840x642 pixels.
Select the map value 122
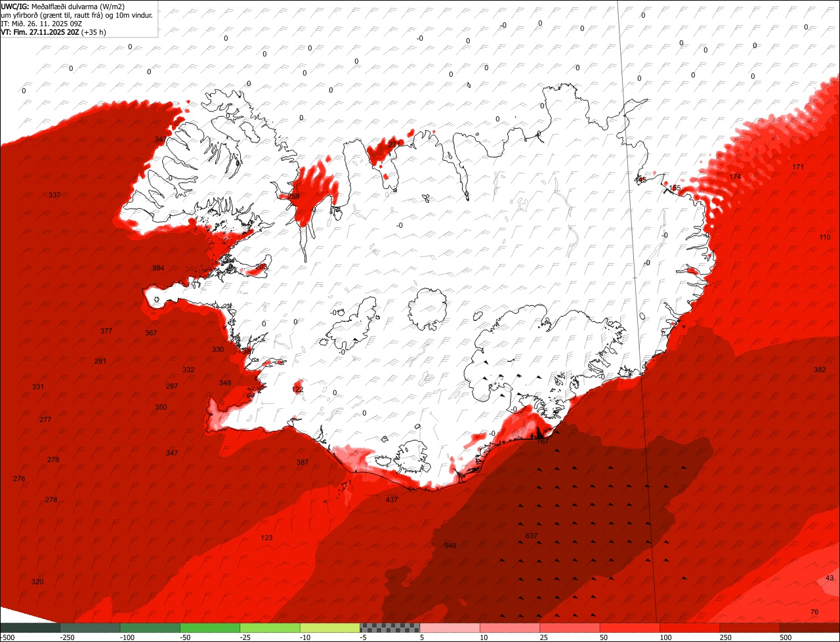coord(298,390)
